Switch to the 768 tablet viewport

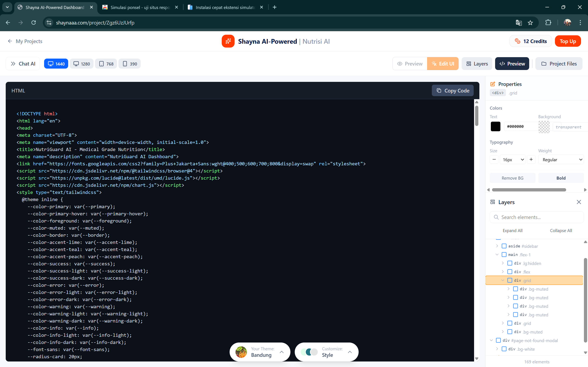(x=106, y=64)
